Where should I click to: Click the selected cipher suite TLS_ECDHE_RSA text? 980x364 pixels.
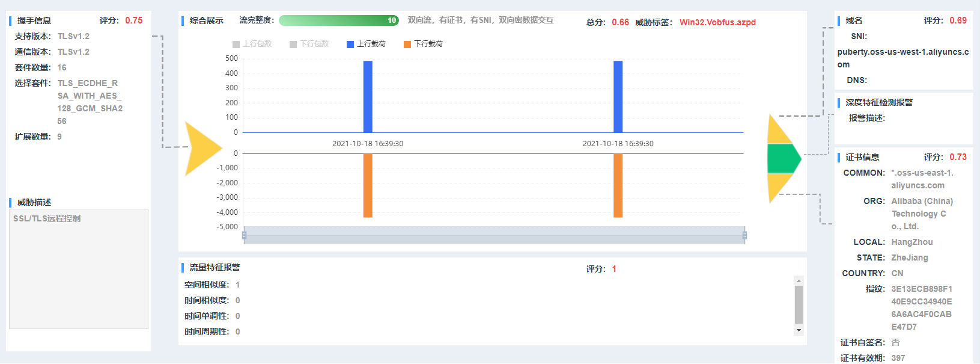(90, 102)
